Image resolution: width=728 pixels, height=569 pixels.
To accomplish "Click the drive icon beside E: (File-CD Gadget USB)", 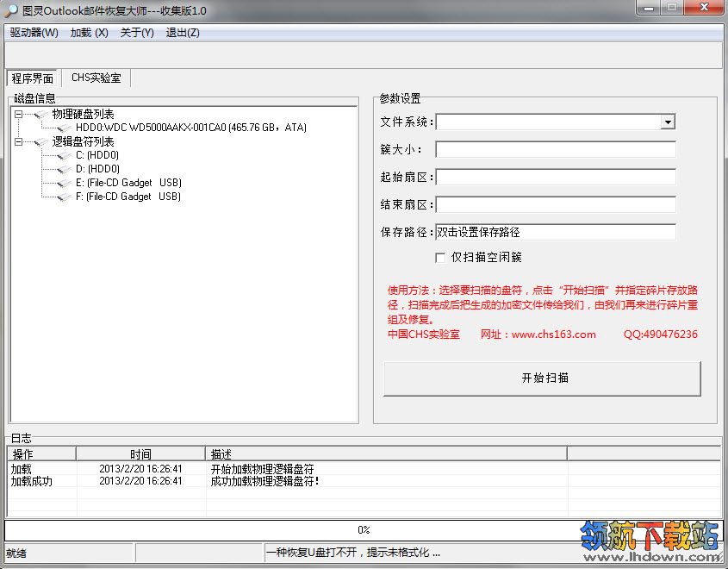I will tap(65, 183).
